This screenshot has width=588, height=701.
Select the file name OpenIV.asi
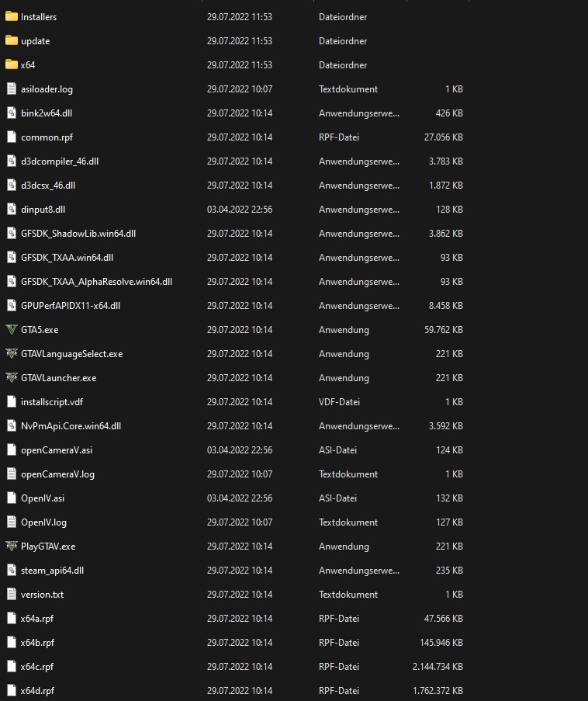43,498
